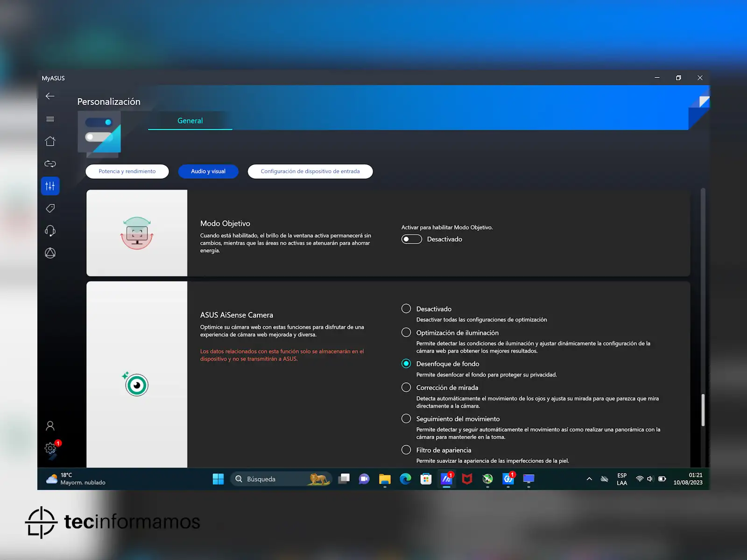Open the price-tag offers sidebar icon
747x560 pixels.
(x=50, y=208)
